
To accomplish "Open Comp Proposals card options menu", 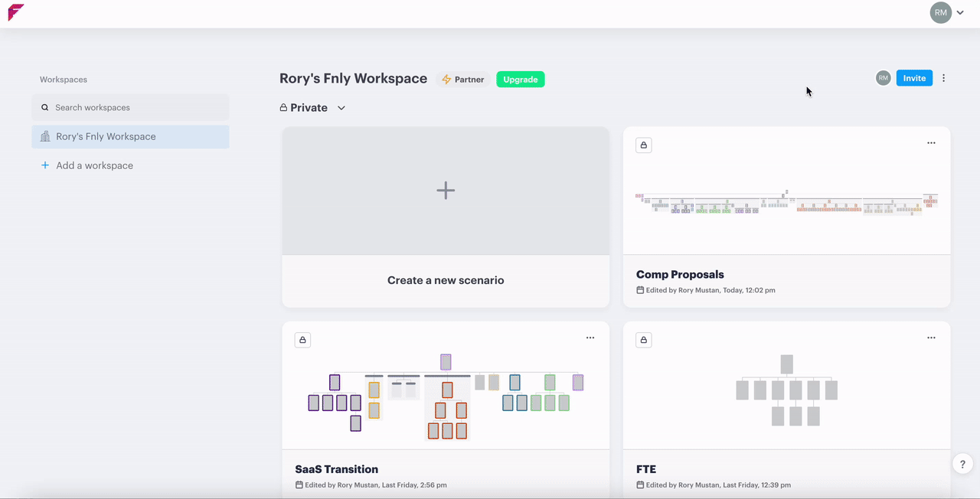I will pos(931,143).
